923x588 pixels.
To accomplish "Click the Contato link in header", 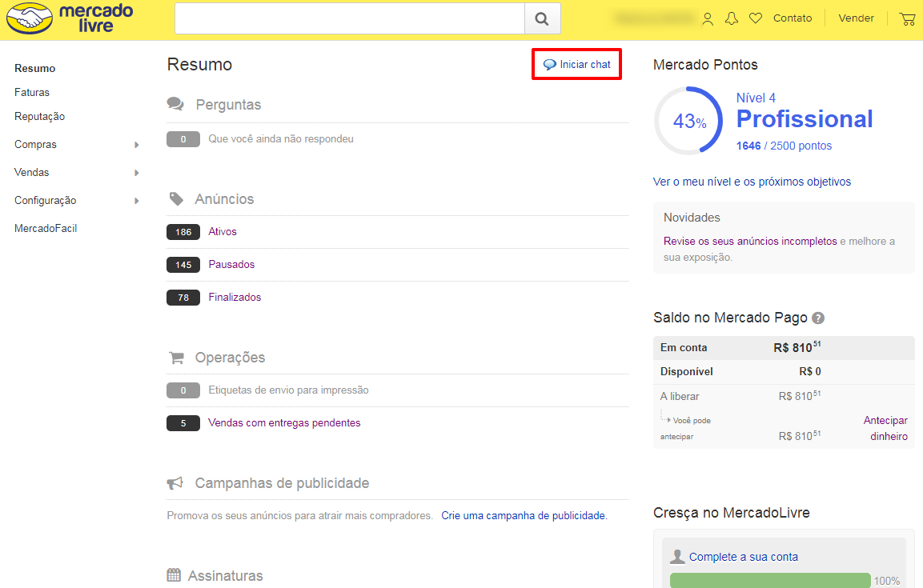I will coord(793,18).
